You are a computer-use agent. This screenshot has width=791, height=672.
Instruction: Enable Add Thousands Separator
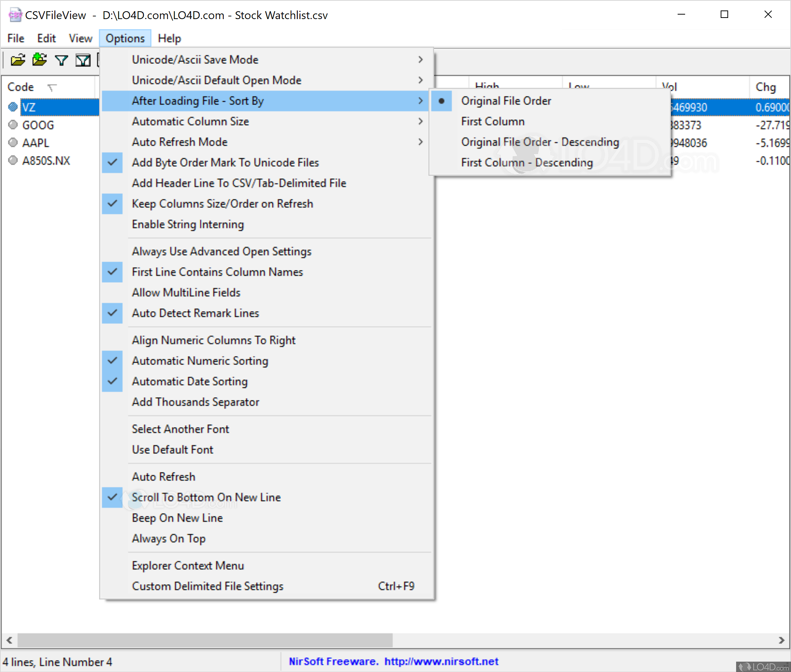[267, 402]
